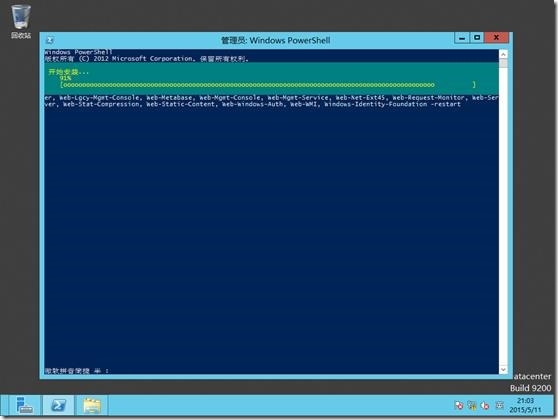
Task: Open the Recycle Bin desktop icon
Action: coord(21,21)
